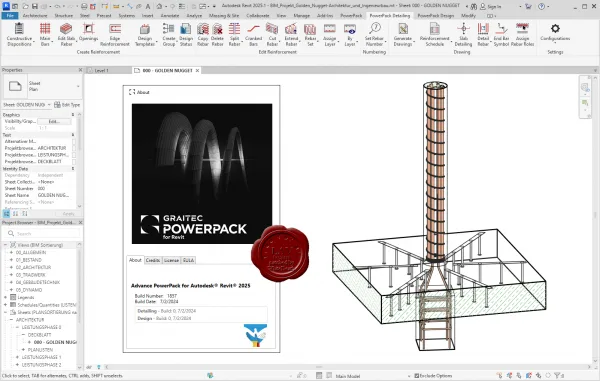Close the 000 - GOLDEN NUGGET view tab
The image size is (600, 381).
(x=197, y=71)
